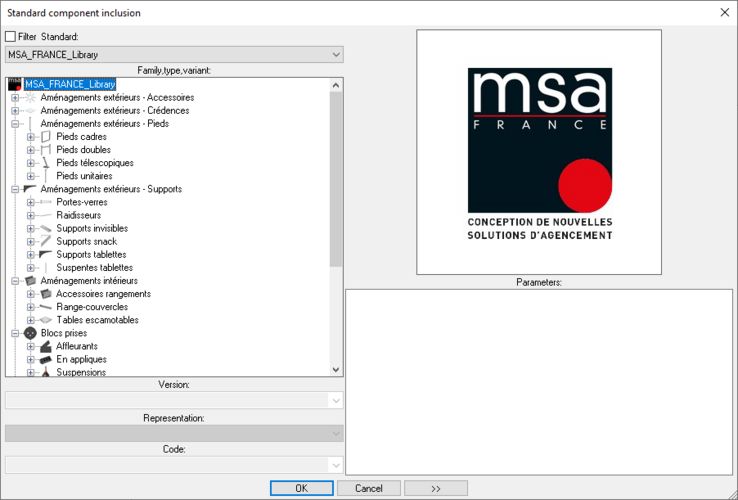Screen dimensions: 738x500
Task: Click the MSA France logo preview
Action: point(539,151)
